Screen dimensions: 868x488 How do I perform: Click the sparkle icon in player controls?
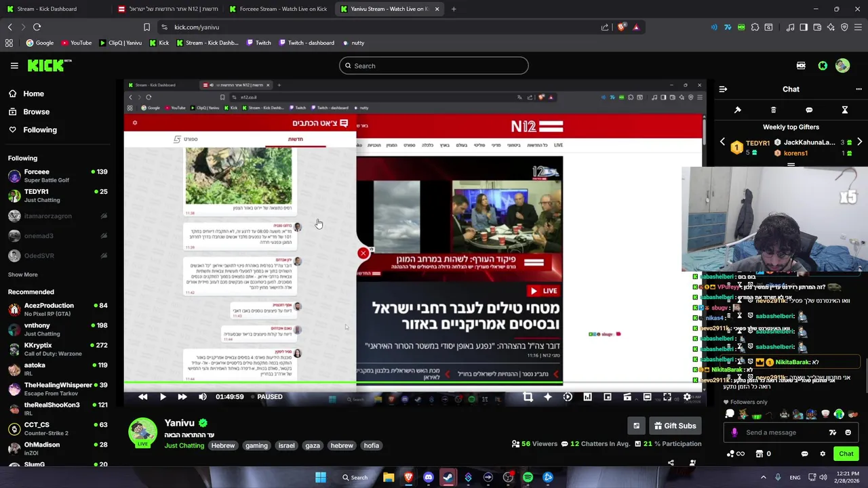[x=548, y=396]
